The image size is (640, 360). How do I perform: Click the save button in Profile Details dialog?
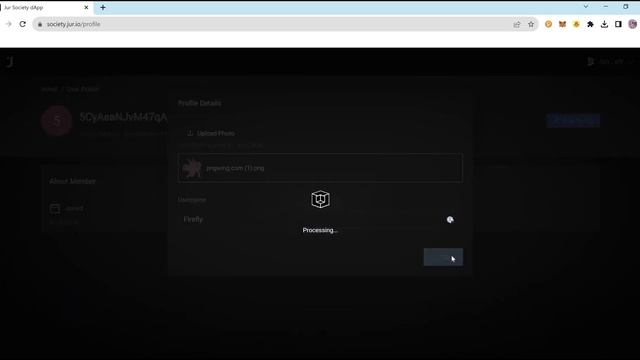[443, 257]
